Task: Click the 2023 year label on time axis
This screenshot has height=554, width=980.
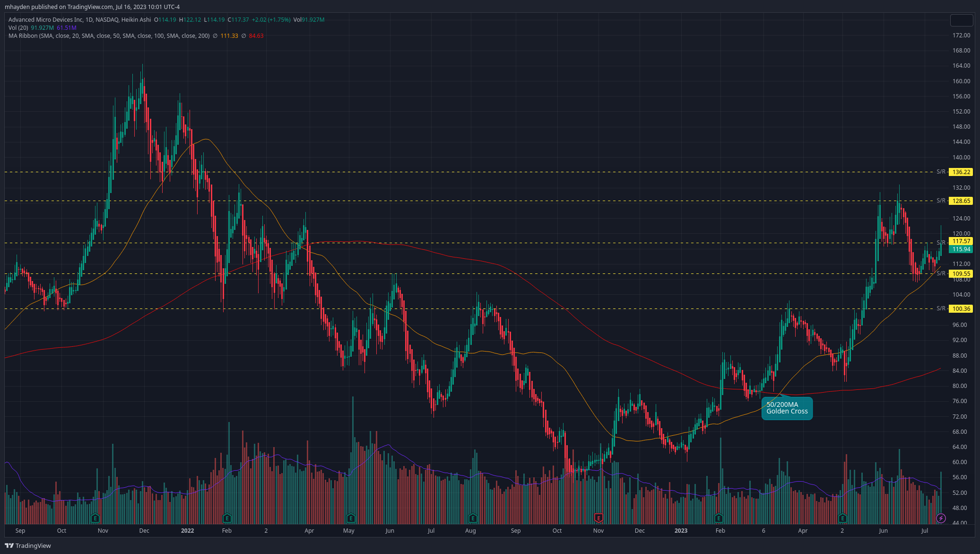Action: coord(681,531)
